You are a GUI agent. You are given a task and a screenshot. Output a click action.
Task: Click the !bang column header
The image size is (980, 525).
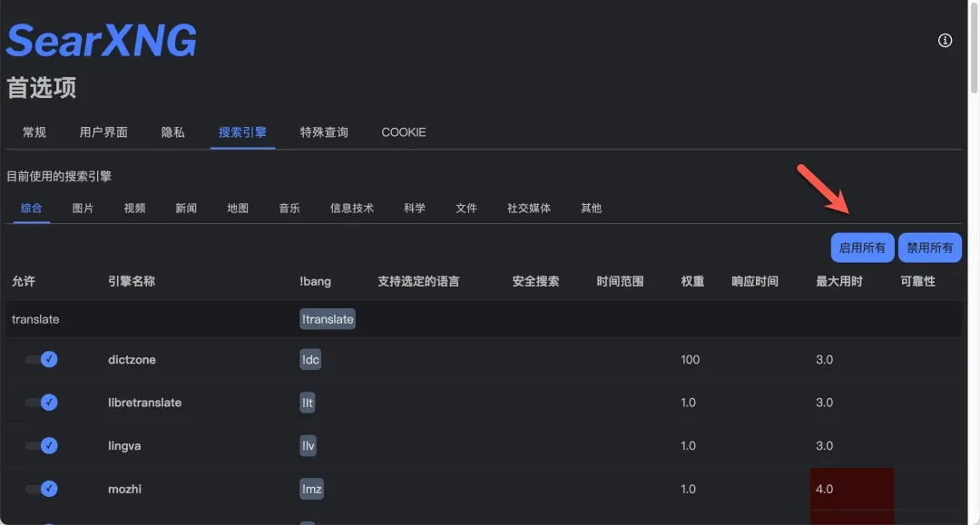(x=315, y=281)
